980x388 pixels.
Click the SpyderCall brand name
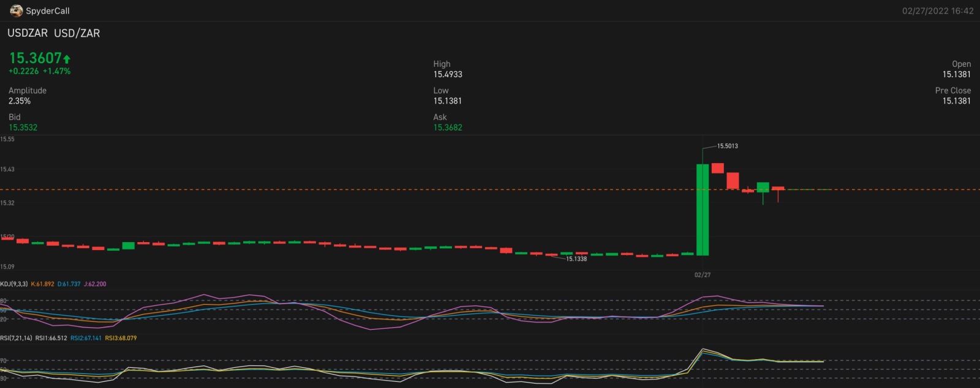(48, 11)
